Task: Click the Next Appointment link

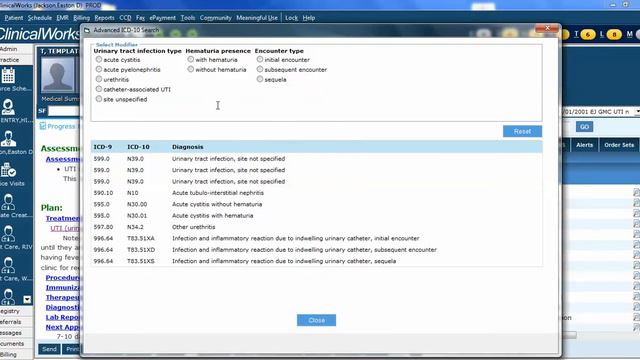Action: point(63,327)
